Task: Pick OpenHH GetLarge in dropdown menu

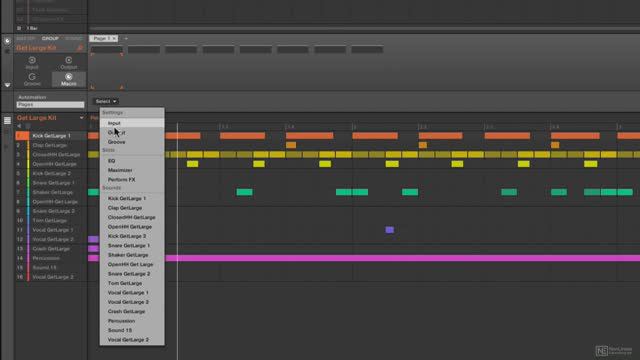Action: pos(132,227)
